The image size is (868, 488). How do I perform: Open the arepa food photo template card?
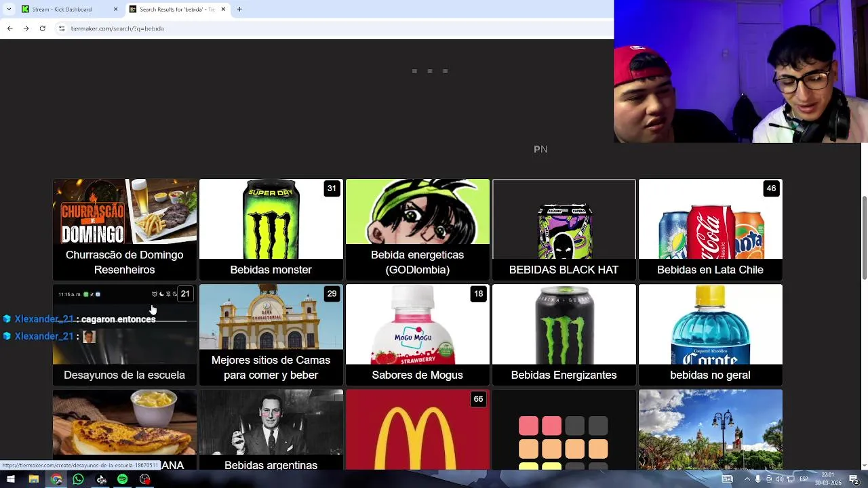tap(125, 430)
